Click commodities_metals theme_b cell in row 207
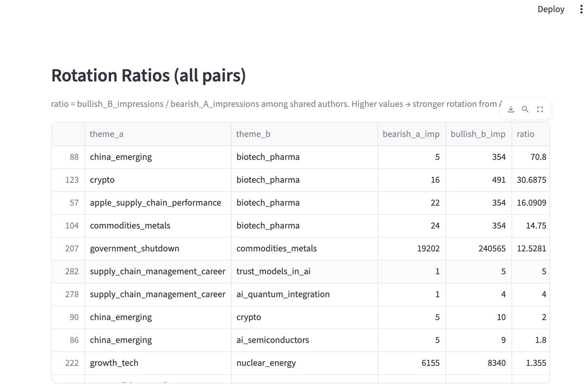 coord(304,248)
